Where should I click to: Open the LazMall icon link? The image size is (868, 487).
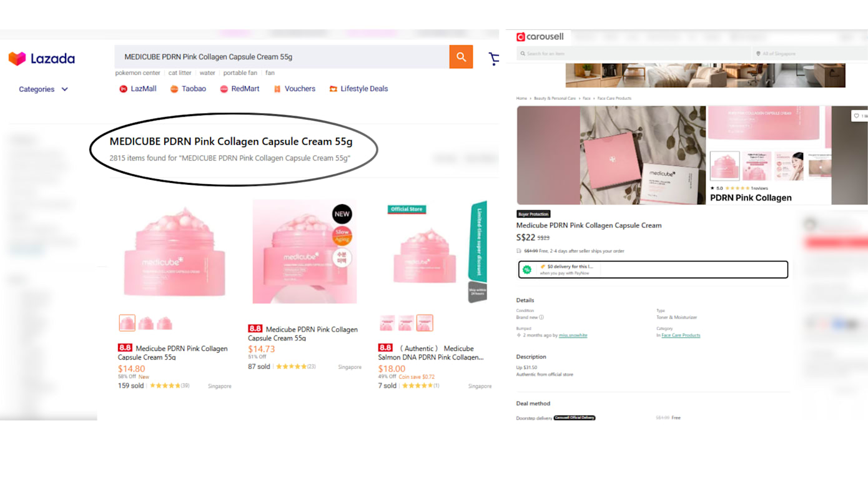[x=137, y=89]
